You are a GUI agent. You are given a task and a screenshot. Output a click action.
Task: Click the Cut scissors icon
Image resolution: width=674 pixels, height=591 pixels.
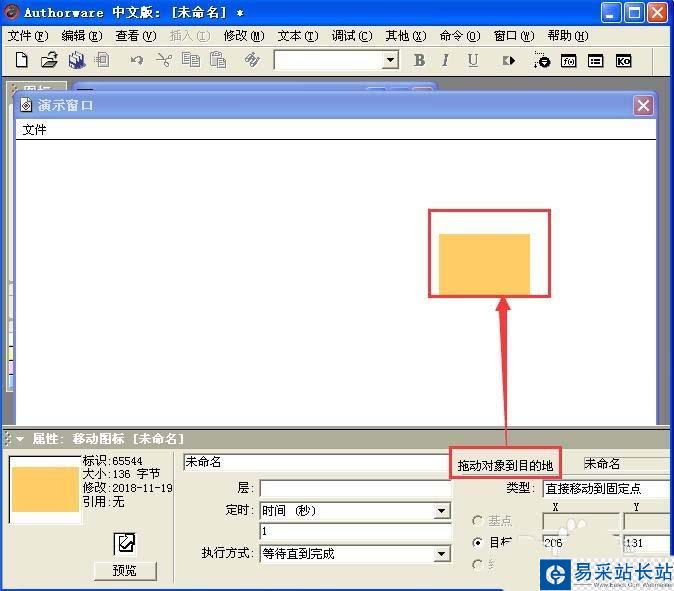[164, 60]
